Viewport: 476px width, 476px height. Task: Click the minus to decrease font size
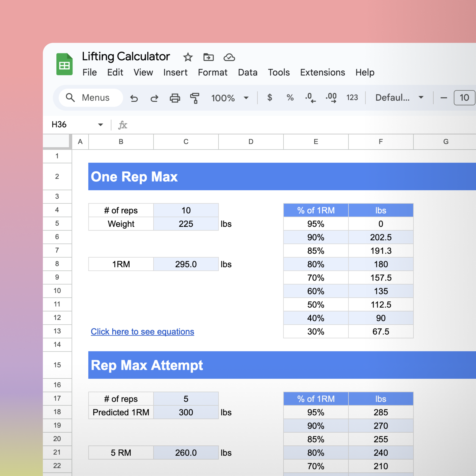click(x=443, y=98)
